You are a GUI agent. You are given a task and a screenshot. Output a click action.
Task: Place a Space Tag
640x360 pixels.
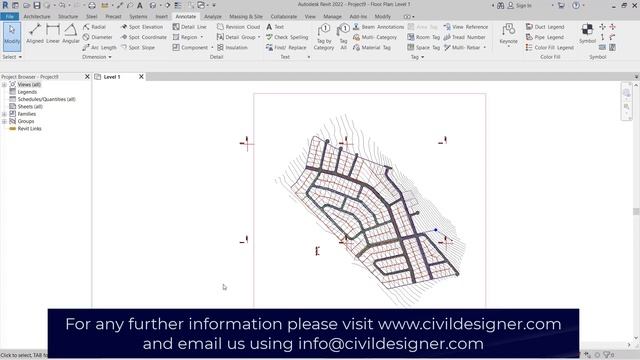click(x=423, y=48)
